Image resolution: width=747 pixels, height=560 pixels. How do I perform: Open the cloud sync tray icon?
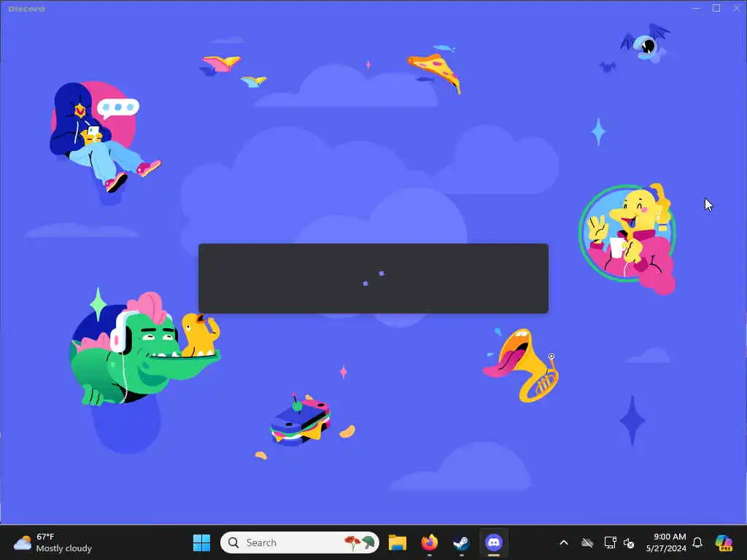(x=587, y=542)
